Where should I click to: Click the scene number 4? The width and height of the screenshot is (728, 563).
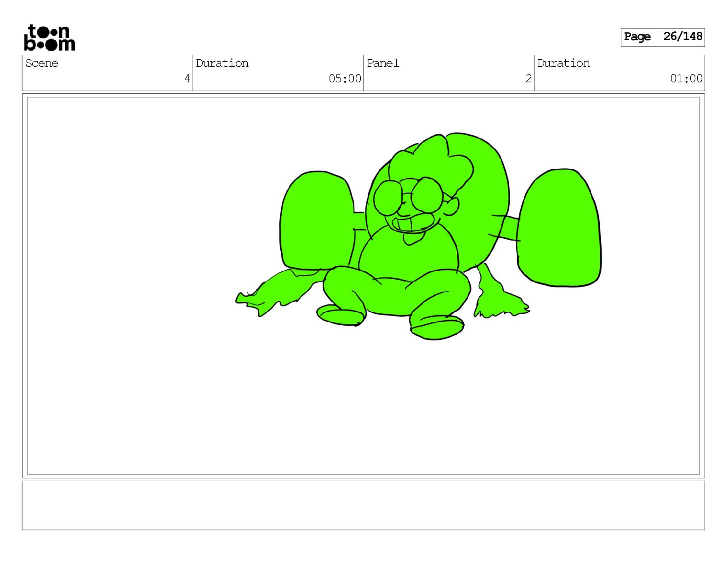pyautogui.click(x=187, y=79)
